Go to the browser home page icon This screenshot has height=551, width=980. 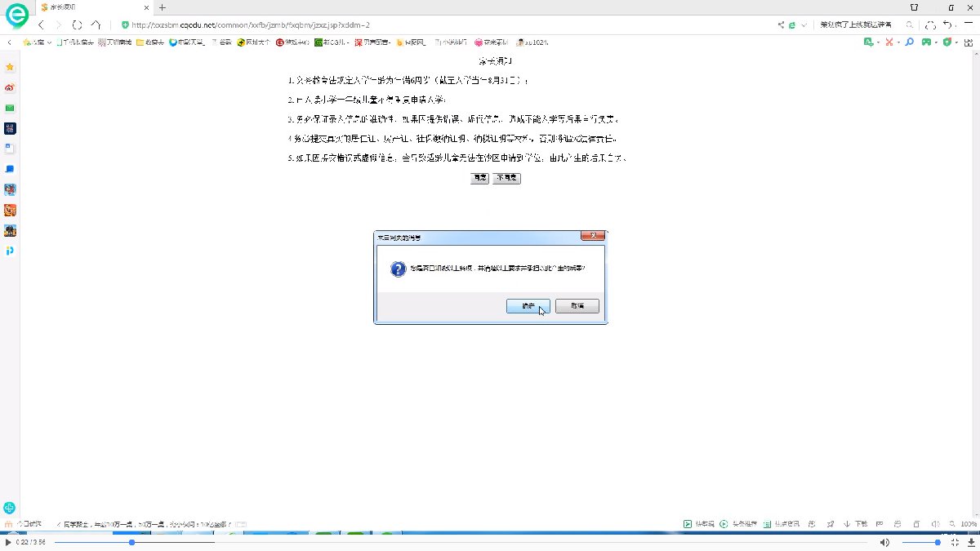click(x=96, y=25)
